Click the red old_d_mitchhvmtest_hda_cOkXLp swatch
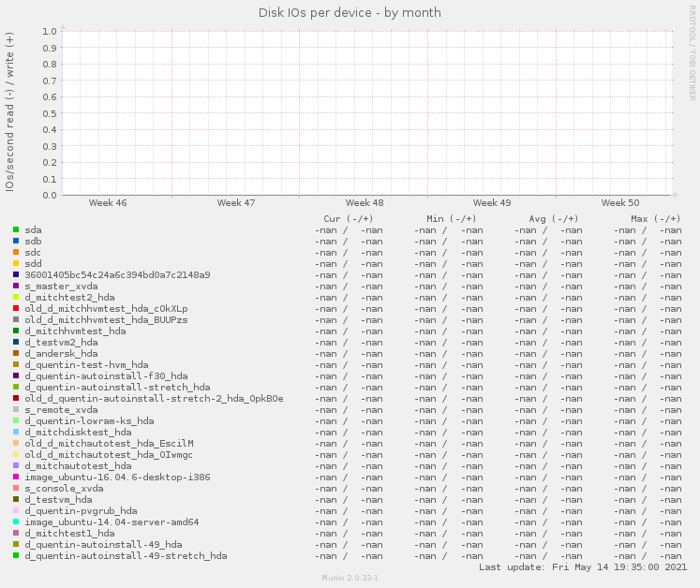The height and width of the screenshot is (588, 700). 16,308
